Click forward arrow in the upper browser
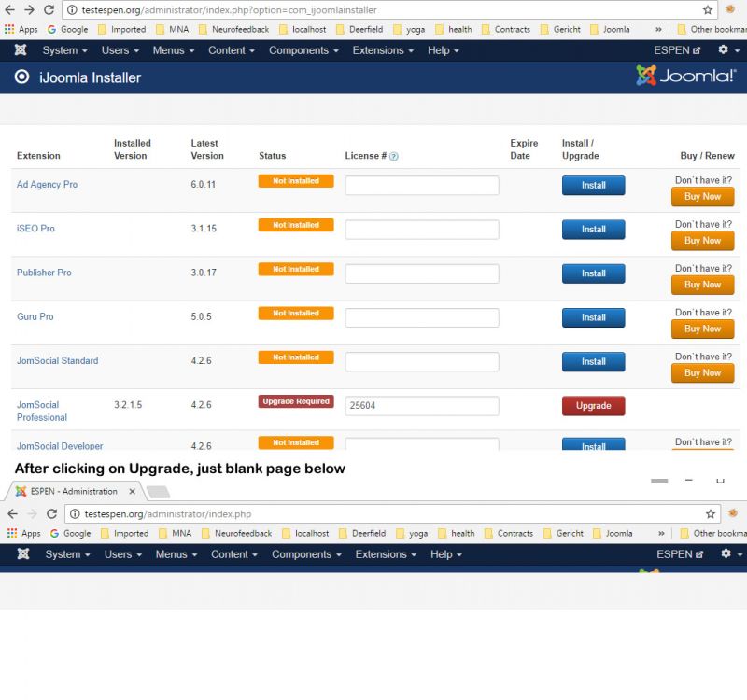The width and height of the screenshot is (747, 700). (x=29, y=9)
